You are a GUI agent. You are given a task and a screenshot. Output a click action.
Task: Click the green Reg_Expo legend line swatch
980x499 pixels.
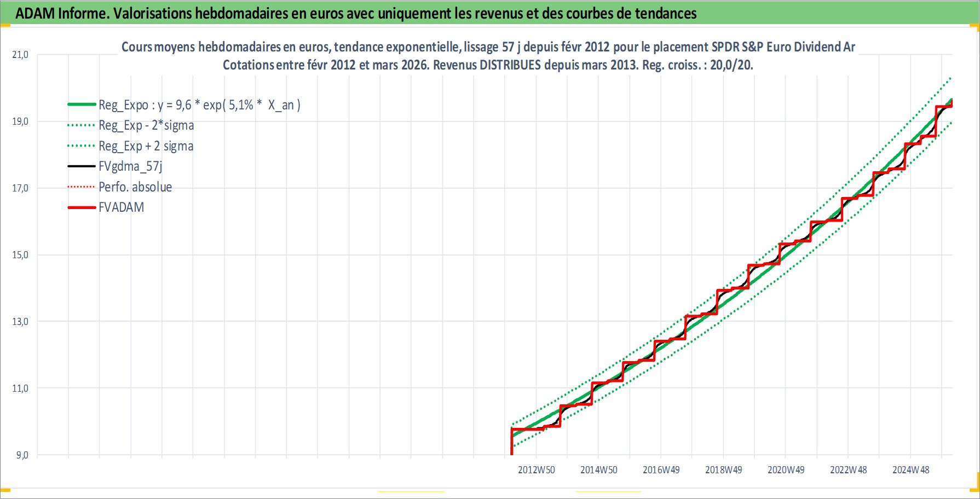pyautogui.click(x=82, y=105)
